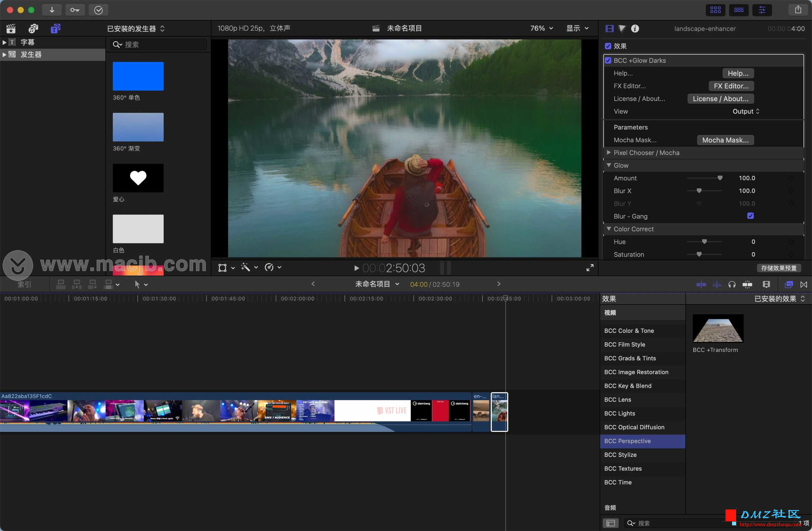Open the info inspector icon

(x=635, y=28)
